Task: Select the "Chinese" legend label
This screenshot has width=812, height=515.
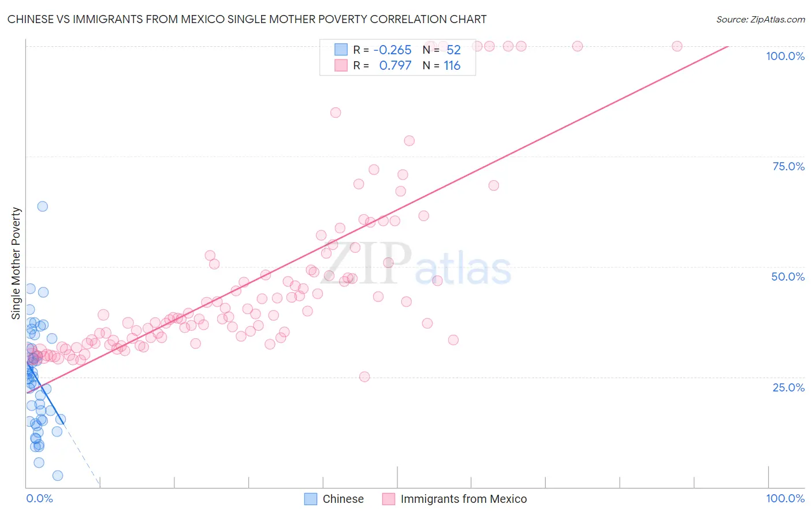Action: point(343,499)
